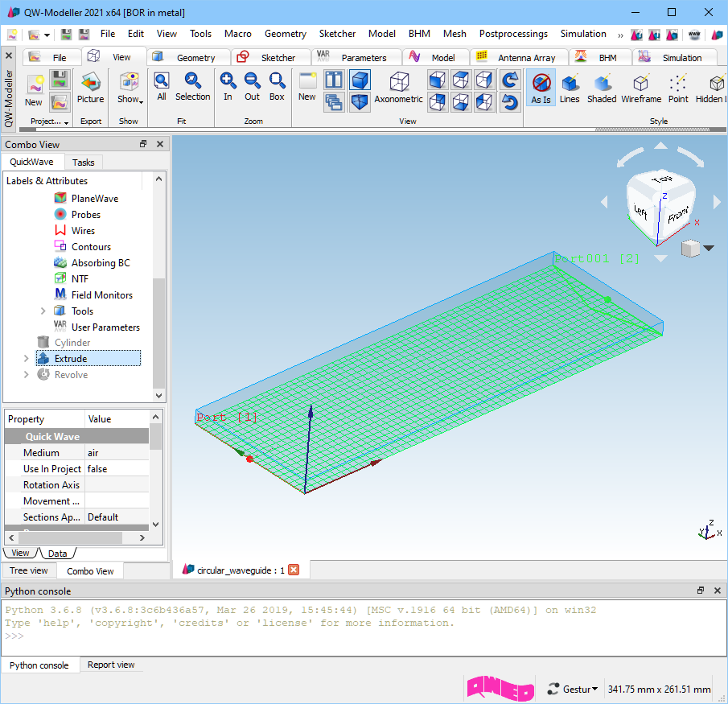Click the QWED logo in the status bar
728x704 pixels.
(x=500, y=689)
